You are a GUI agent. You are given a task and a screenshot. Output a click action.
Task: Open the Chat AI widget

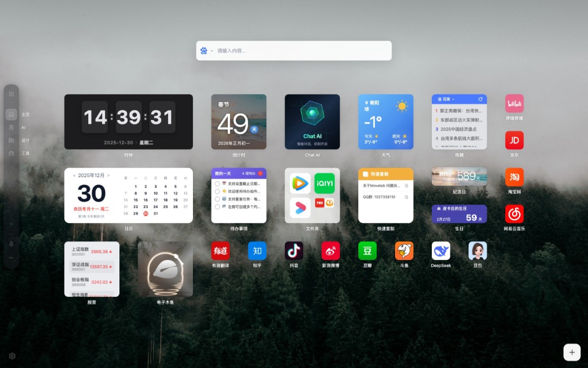(312, 122)
